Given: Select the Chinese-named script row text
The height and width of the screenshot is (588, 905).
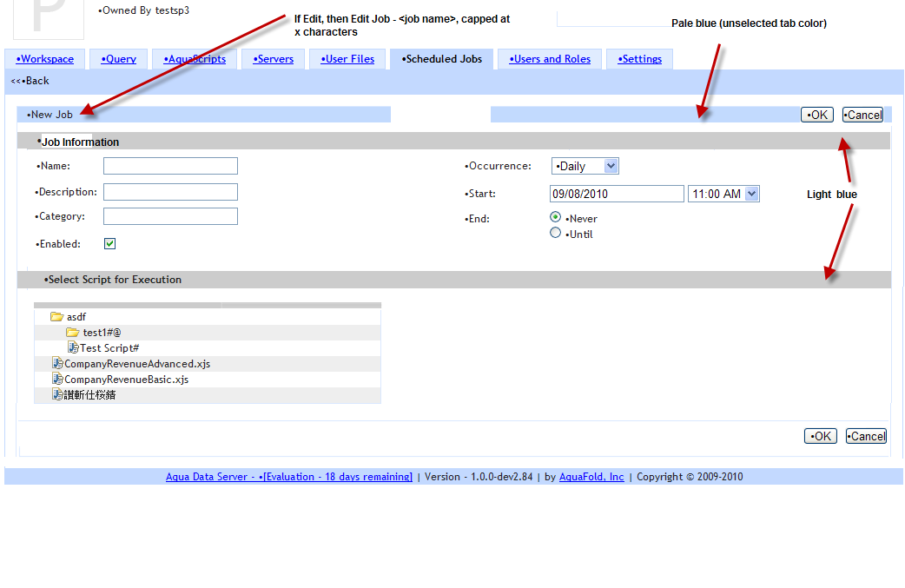Looking at the screenshot, I should click(x=89, y=394).
